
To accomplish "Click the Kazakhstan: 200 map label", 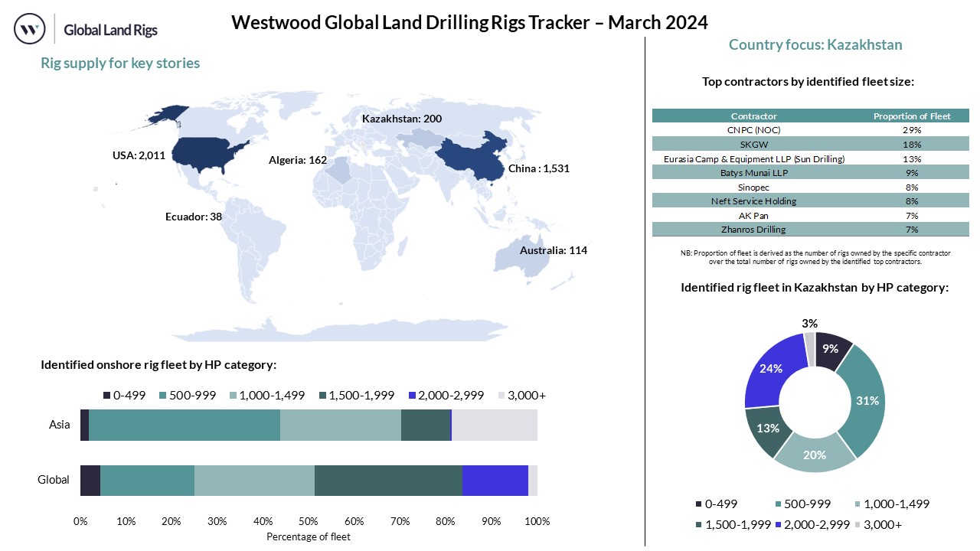I will coord(401,119).
